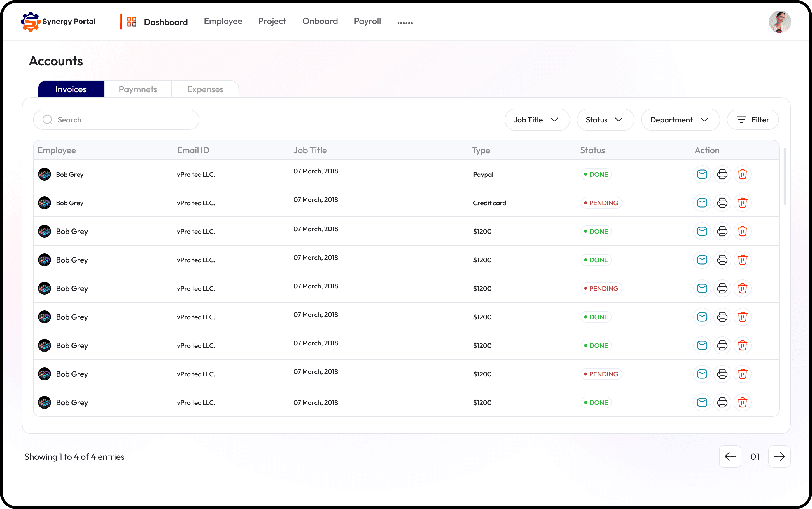
Task: Click the table vertical scrollbar
Action: (785, 177)
